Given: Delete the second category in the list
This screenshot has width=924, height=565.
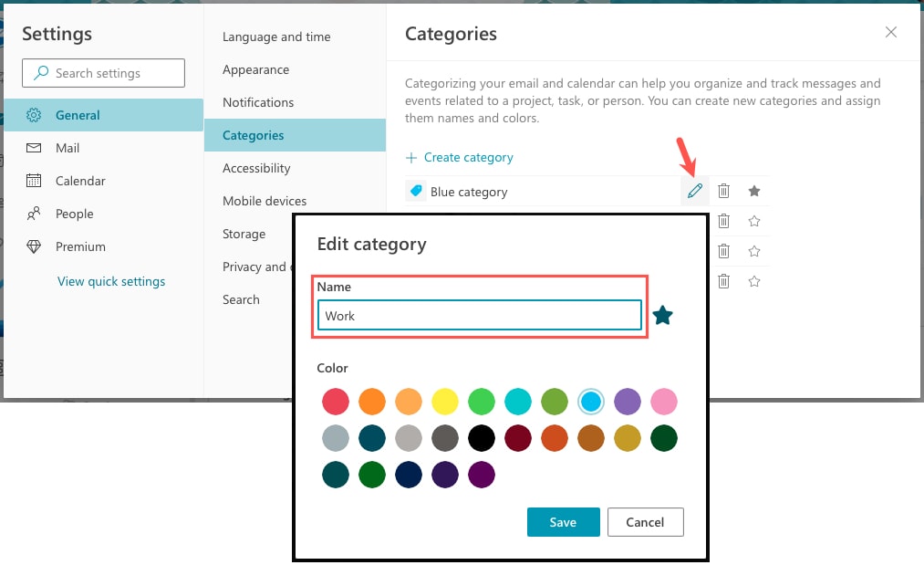Looking at the screenshot, I should click(723, 221).
